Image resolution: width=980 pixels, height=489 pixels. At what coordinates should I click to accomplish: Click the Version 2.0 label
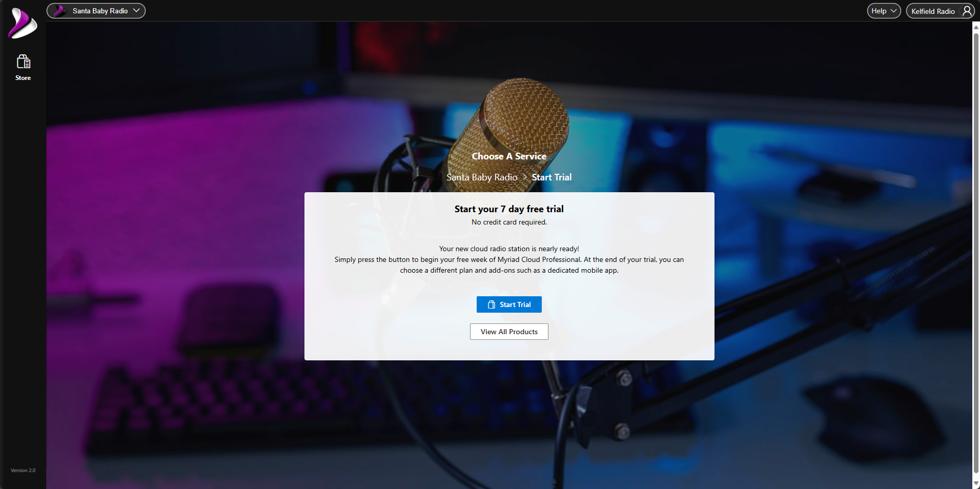point(23,471)
